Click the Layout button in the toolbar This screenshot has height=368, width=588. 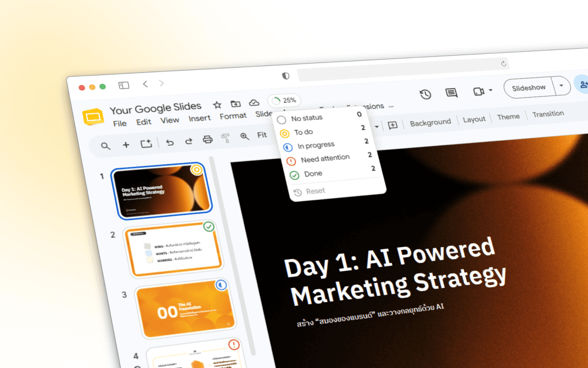(x=474, y=119)
